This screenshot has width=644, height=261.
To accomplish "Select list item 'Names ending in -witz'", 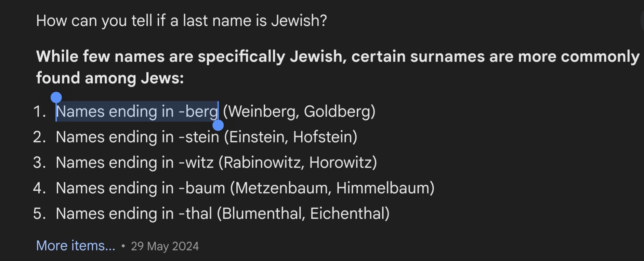I will click(135, 162).
